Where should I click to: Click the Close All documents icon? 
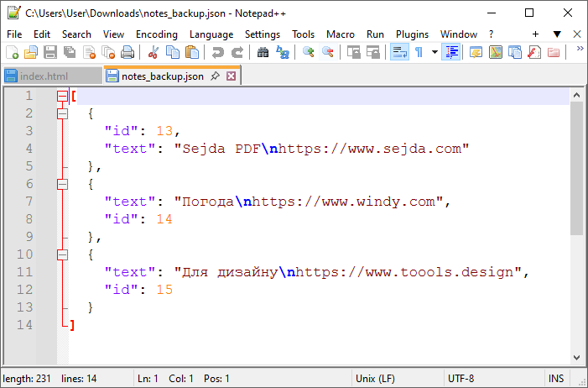(x=108, y=52)
